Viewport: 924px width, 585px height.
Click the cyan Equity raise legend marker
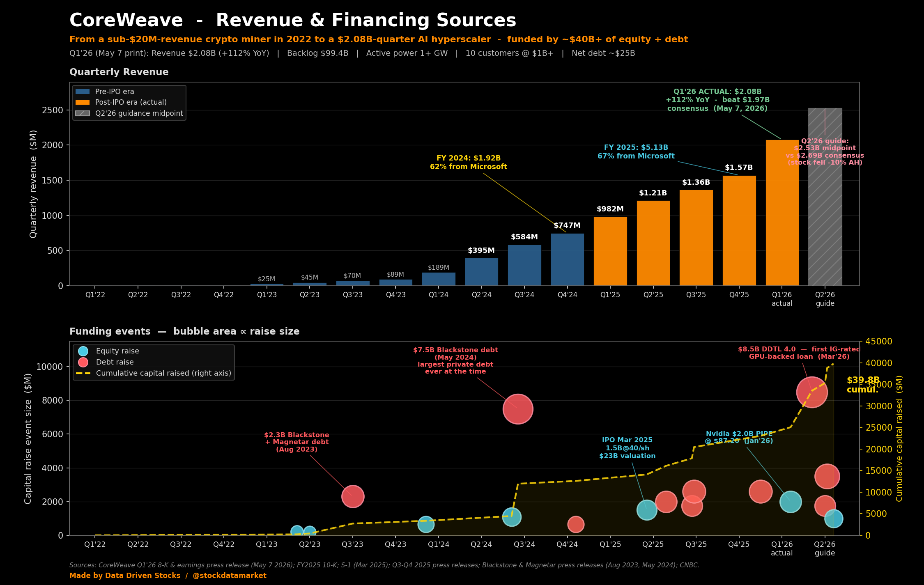pyautogui.click(x=83, y=351)
